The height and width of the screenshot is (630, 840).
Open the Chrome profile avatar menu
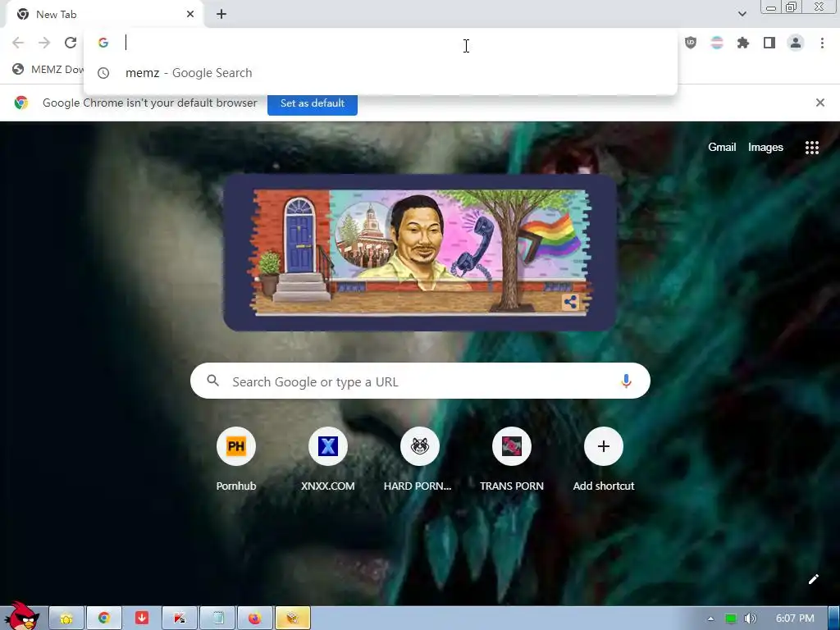pyautogui.click(x=796, y=43)
